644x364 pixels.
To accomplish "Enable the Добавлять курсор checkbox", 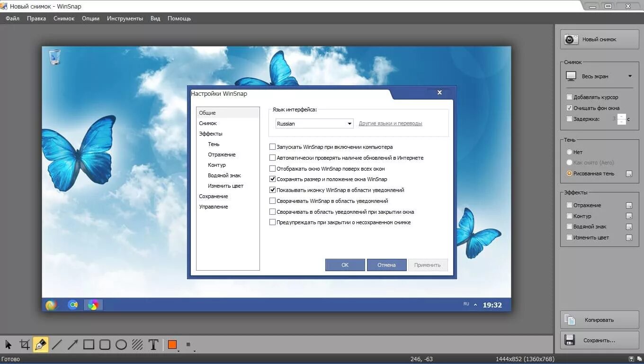I will click(570, 97).
